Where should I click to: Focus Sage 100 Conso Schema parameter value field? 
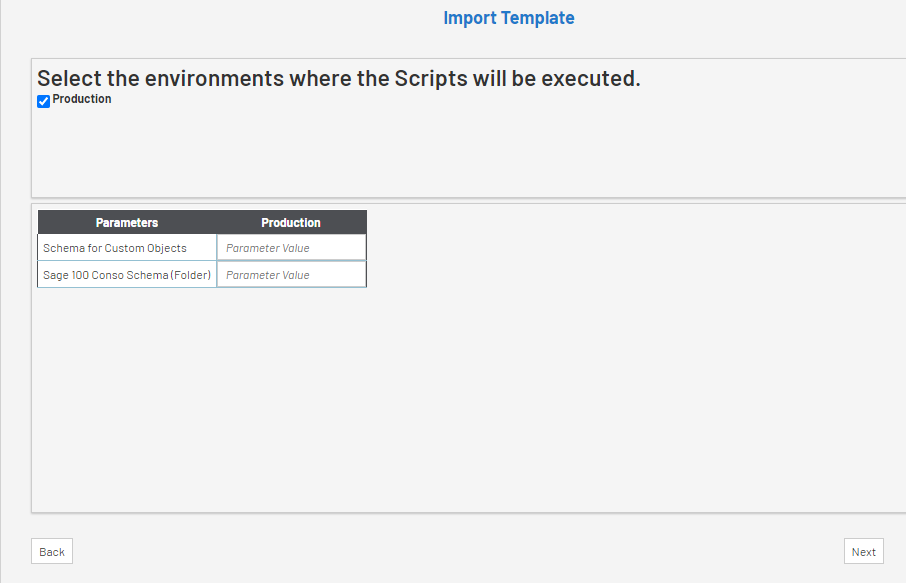click(x=291, y=275)
